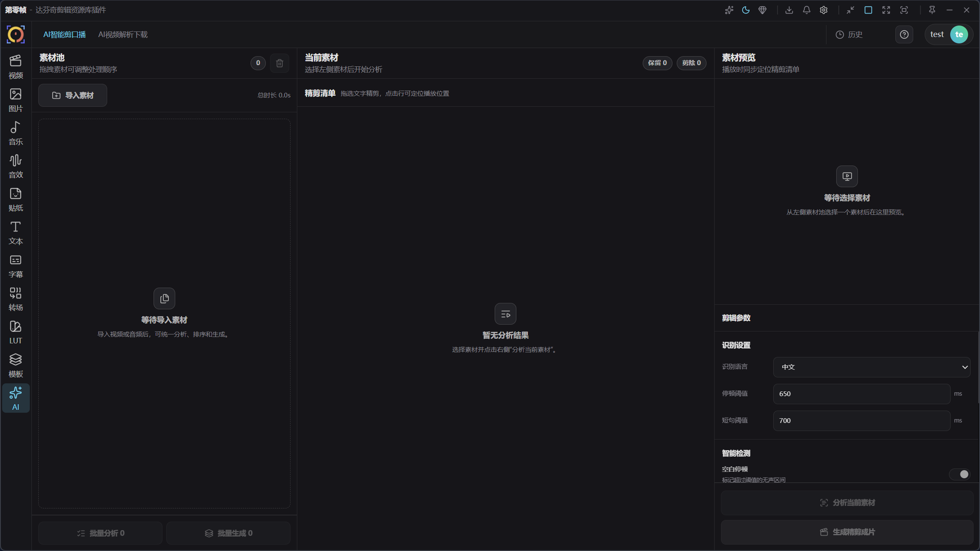Open the 字幕 (subtitles) sidebar section
Screen dimensions: 980x551
tap(16, 266)
